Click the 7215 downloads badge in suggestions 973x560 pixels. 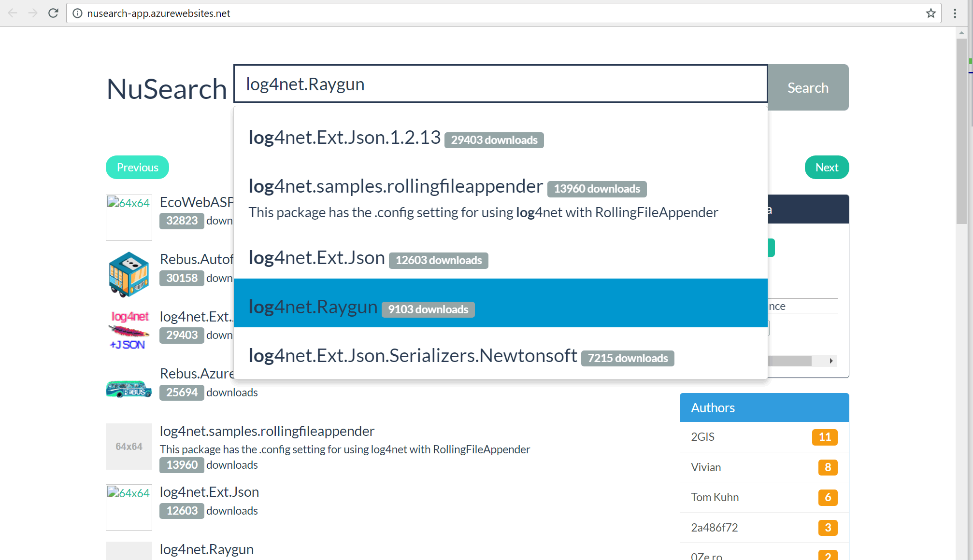coord(628,358)
